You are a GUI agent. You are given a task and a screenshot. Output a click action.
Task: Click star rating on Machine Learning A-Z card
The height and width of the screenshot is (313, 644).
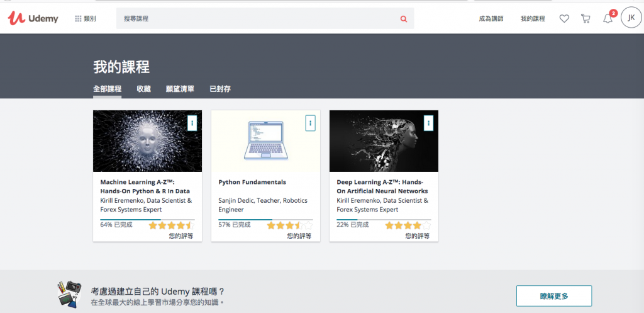tap(171, 225)
